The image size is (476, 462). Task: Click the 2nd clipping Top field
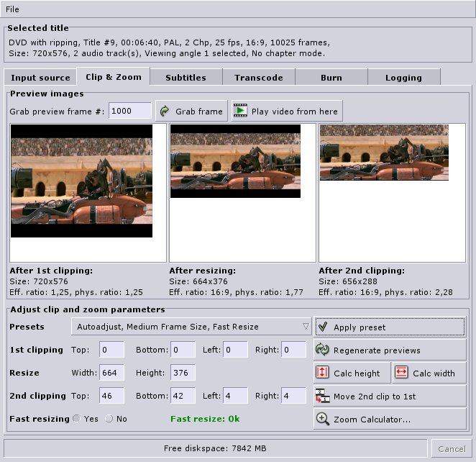111,396
